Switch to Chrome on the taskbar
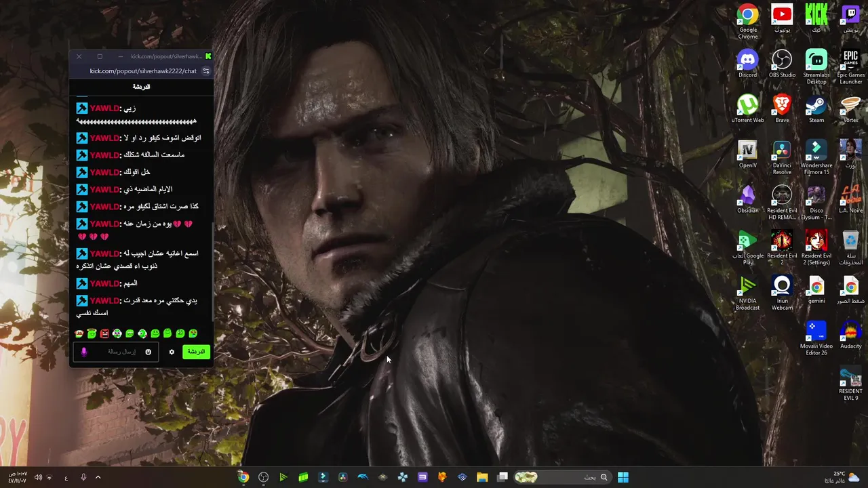868x488 pixels. (x=243, y=477)
